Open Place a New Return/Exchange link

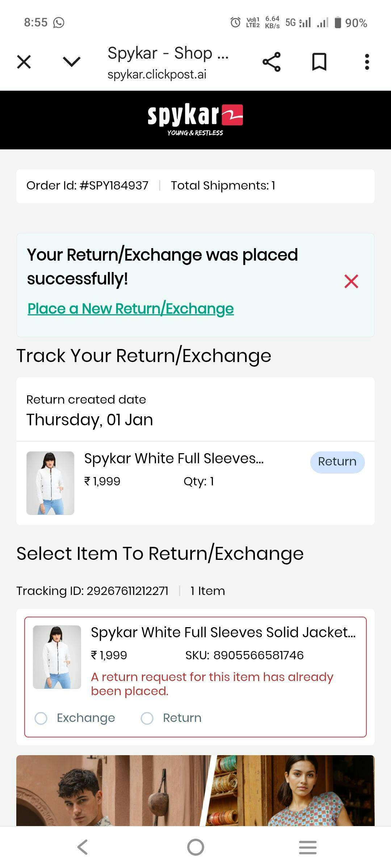click(x=131, y=309)
